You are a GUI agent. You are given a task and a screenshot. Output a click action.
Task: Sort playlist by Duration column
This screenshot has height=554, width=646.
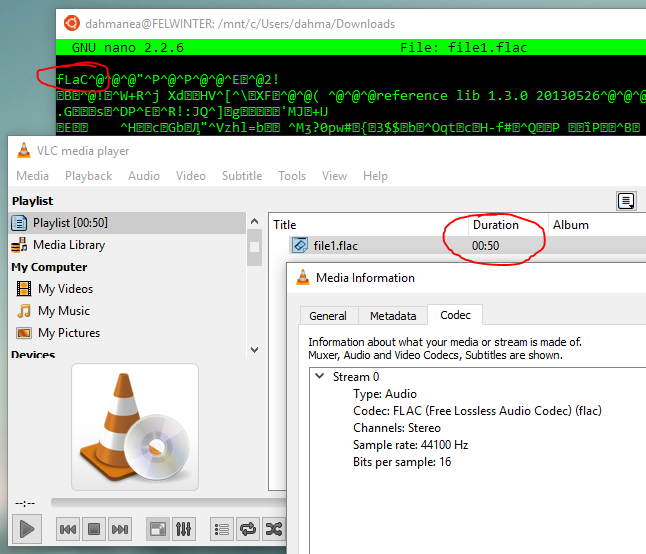[508, 225]
